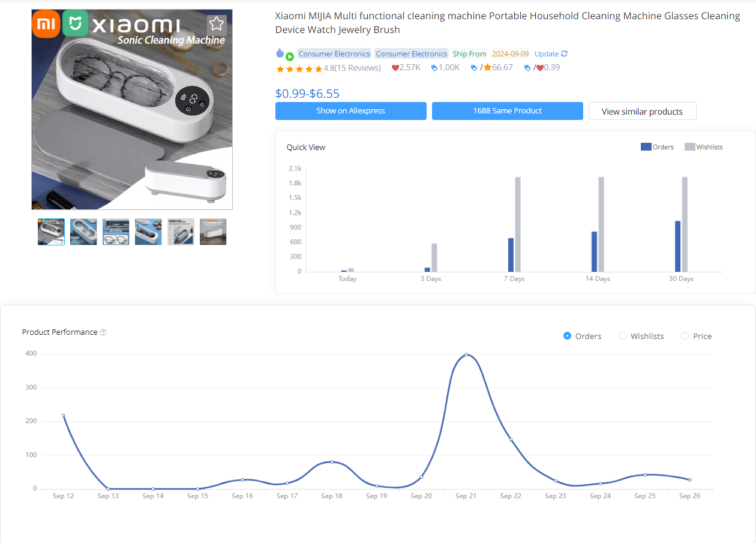Open the sixth product thumbnail
The image size is (756, 543).
click(213, 232)
